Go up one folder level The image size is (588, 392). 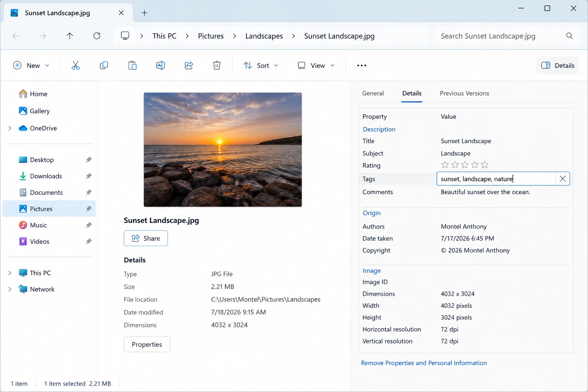(x=70, y=36)
